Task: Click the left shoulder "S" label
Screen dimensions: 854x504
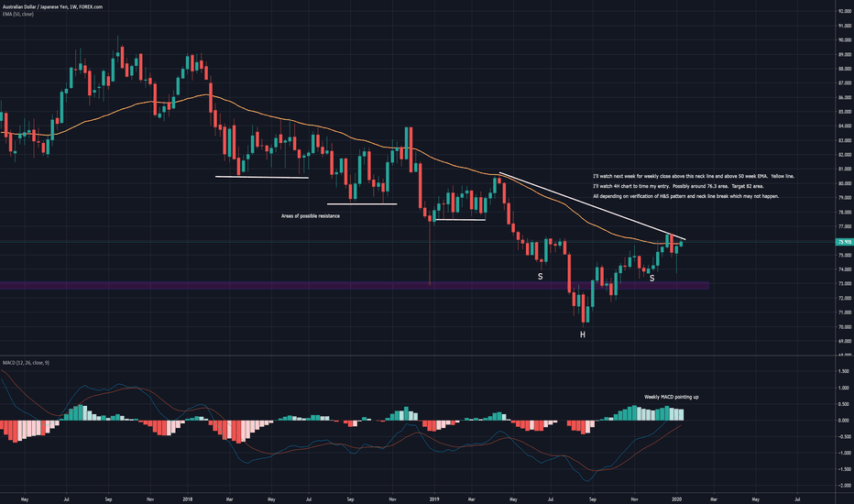Action: (x=540, y=277)
